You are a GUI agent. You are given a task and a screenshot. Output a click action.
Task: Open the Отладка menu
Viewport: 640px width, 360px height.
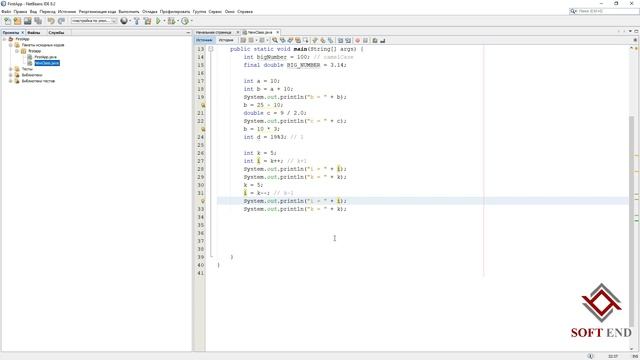coord(150,11)
